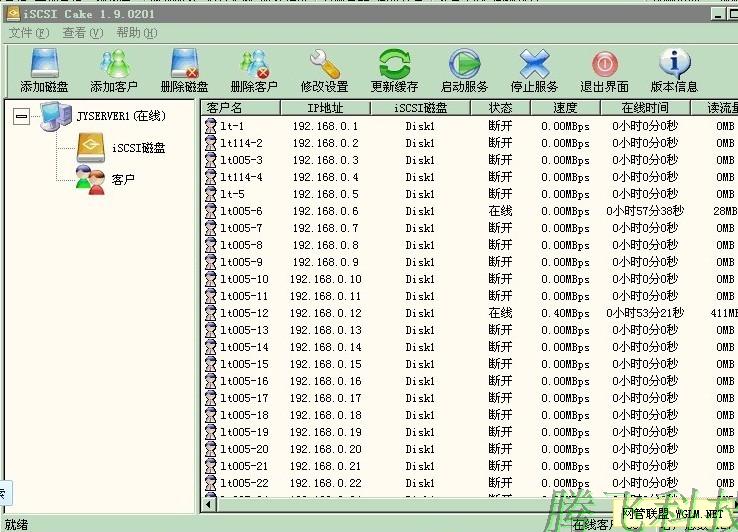Select the 客户 tree node people icon
The height and width of the screenshot is (532, 738).
[90, 179]
